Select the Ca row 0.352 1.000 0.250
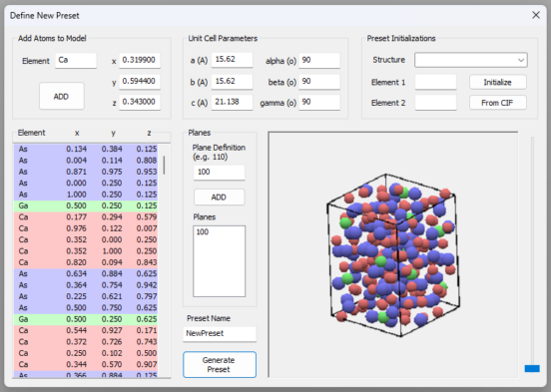 click(86, 251)
